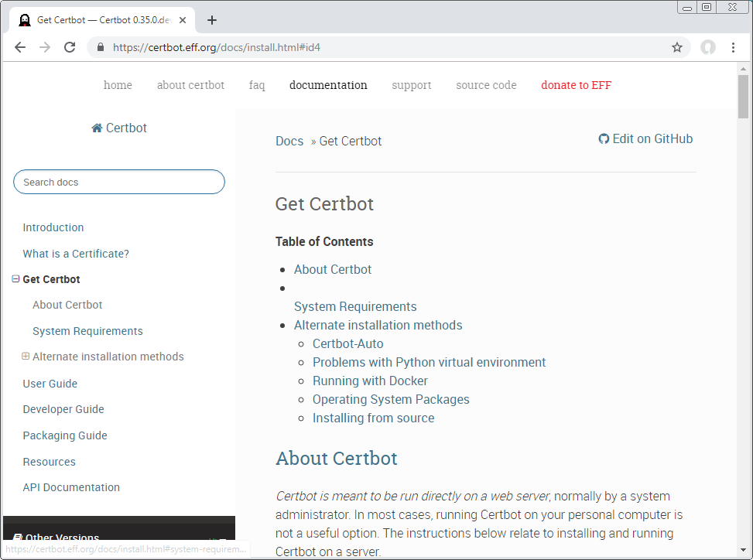Open Packaging Guide in the sidebar
The image size is (753, 560).
[65, 435]
